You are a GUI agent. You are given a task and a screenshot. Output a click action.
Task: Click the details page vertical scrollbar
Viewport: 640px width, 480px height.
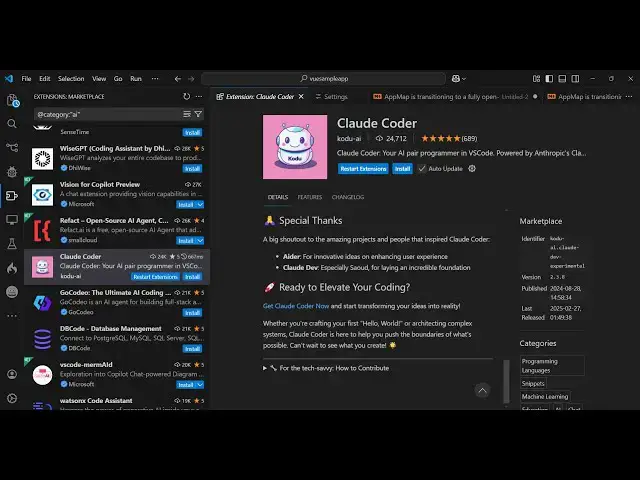[x=506, y=381]
